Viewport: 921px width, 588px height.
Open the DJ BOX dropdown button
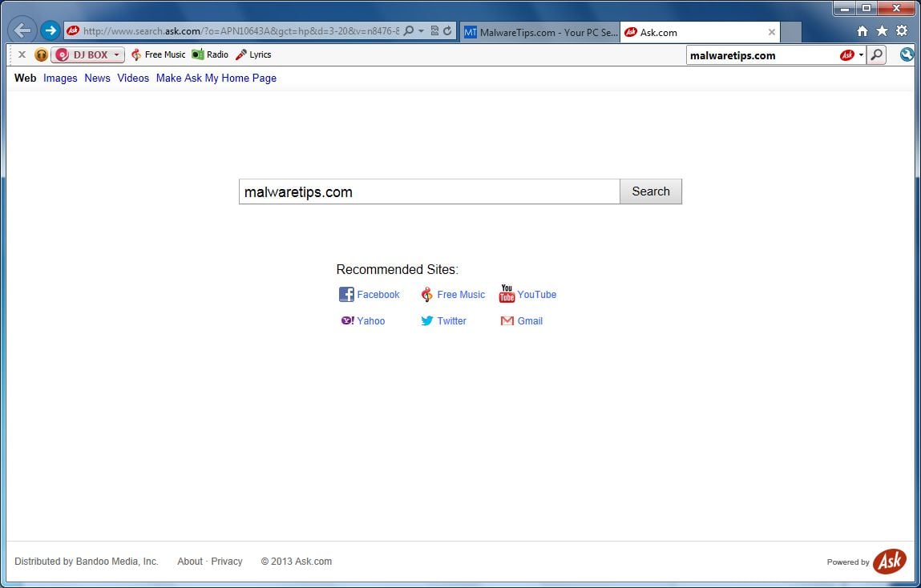click(x=87, y=55)
